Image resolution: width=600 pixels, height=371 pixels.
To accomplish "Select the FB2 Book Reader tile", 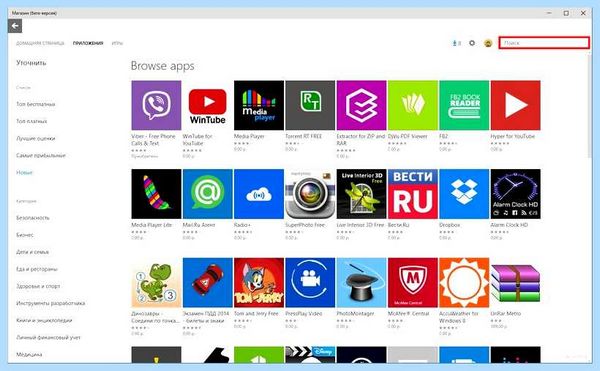I will [464, 105].
